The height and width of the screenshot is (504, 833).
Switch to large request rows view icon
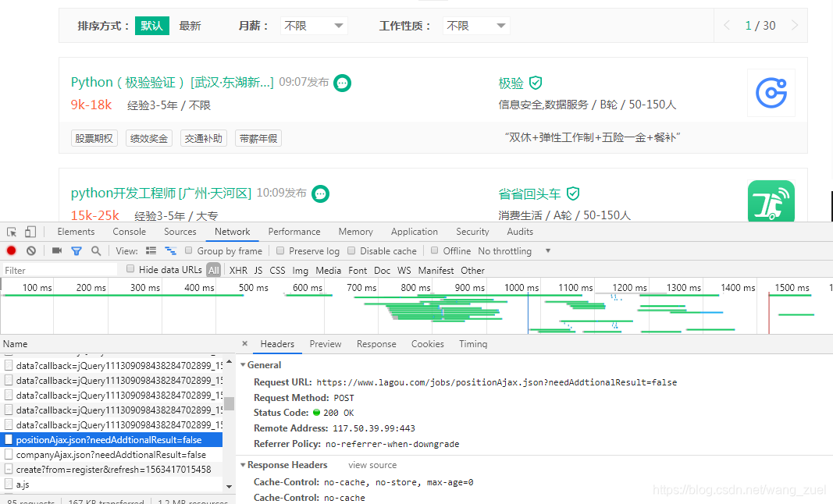151,250
